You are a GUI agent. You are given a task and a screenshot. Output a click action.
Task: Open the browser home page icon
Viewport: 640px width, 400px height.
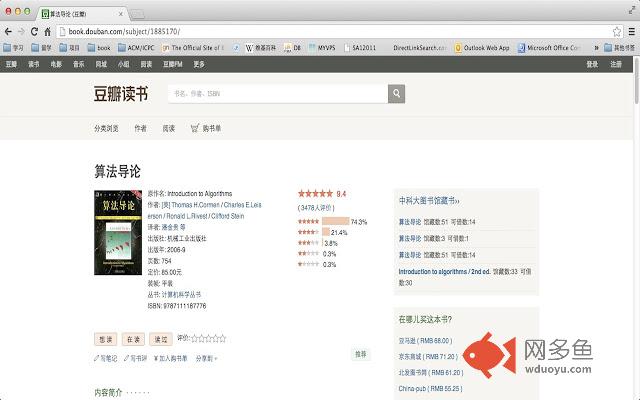[x=47, y=31]
